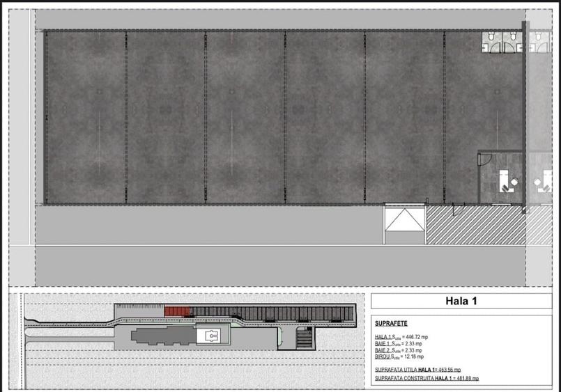This screenshot has height=392, width=561.
Task: Click the triangle-marked loading ramp
Action: click(404, 224)
